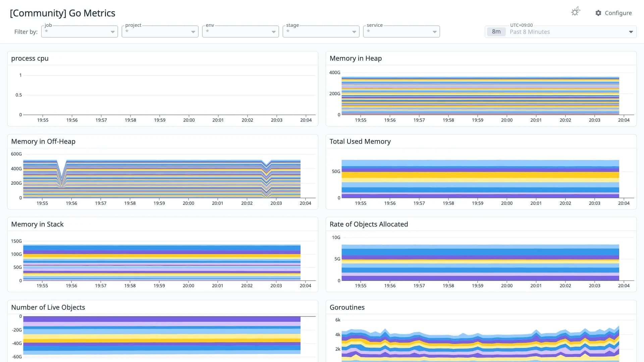Open the stage filter dropdown
This screenshot has height=362, width=644.
click(x=321, y=32)
